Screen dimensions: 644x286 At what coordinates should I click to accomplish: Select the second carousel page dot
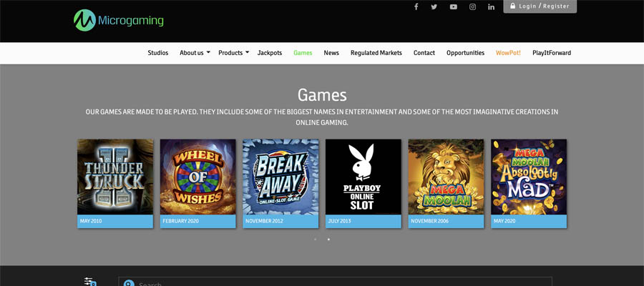click(x=328, y=240)
